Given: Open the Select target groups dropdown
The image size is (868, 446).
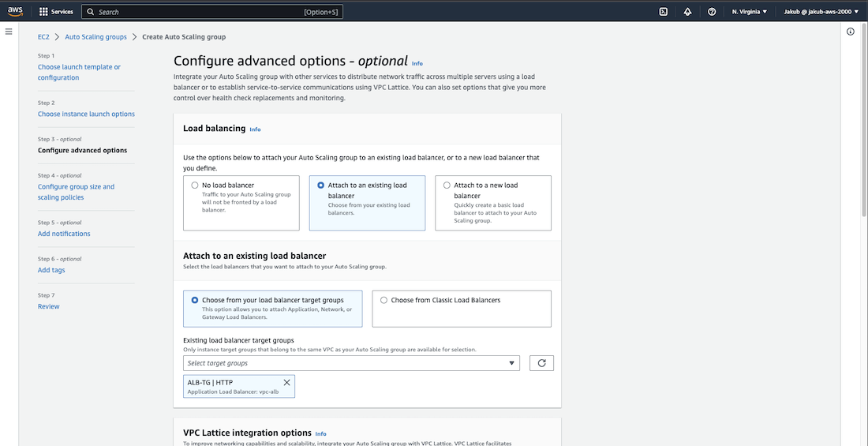Looking at the screenshot, I should coord(351,363).
